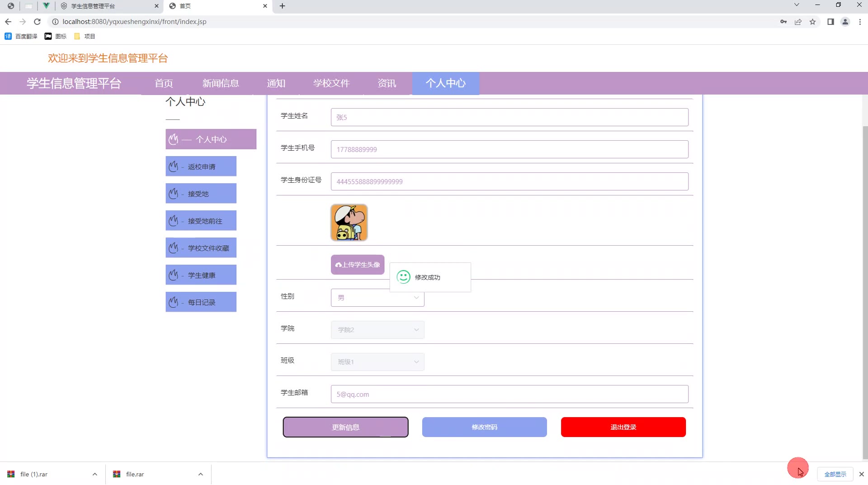The height and width of the screenshot is (485, 868).
Task: Click the student avatar image
Action: (x=349, y=222)
